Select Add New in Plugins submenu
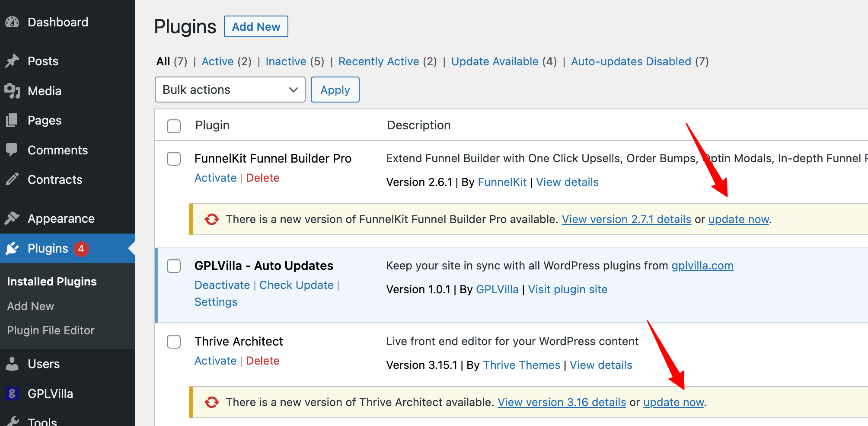 pyautogui.click(x=31, y=306)
